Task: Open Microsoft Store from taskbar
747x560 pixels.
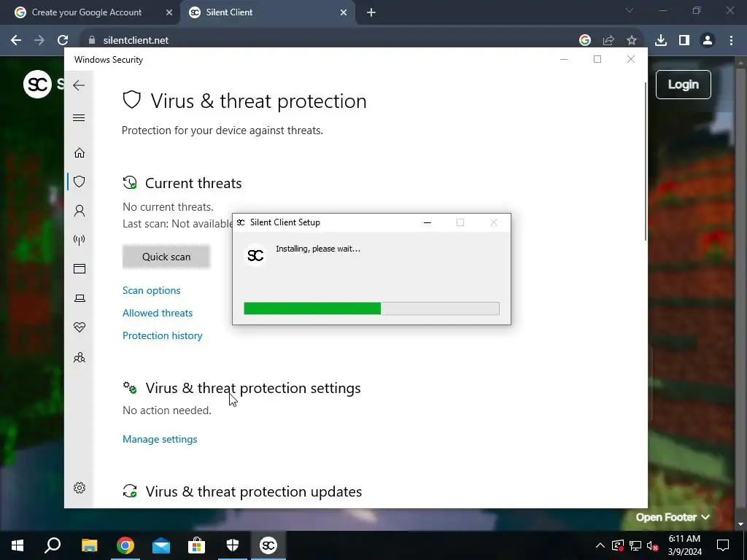Action: pos(196,545)
